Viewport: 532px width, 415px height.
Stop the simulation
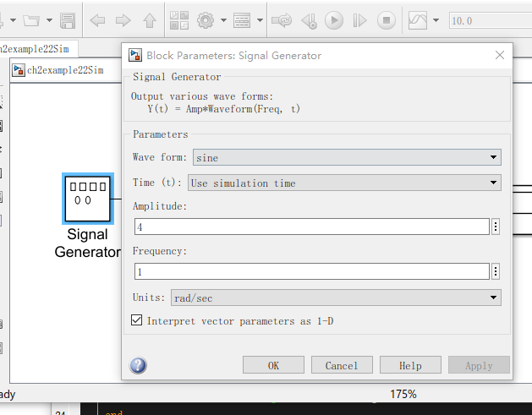(x=387, y=20)
